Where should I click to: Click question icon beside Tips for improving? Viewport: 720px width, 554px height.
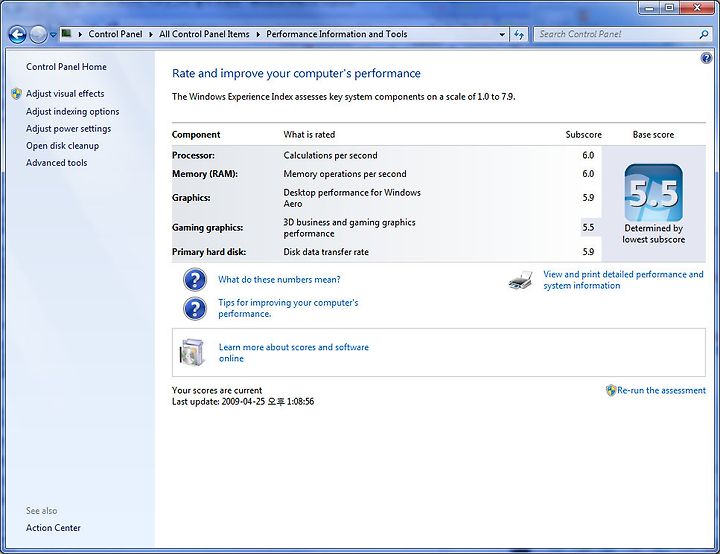point(195,309)
